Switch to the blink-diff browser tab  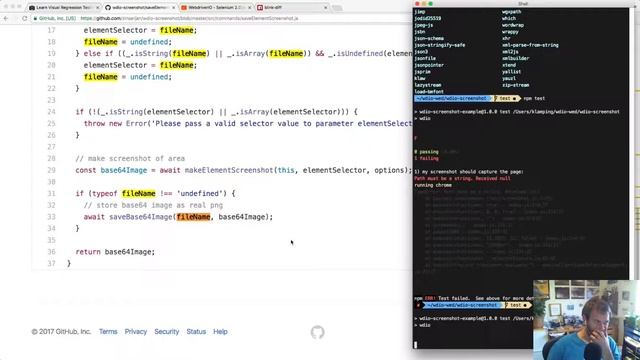[x=292, y=7]
